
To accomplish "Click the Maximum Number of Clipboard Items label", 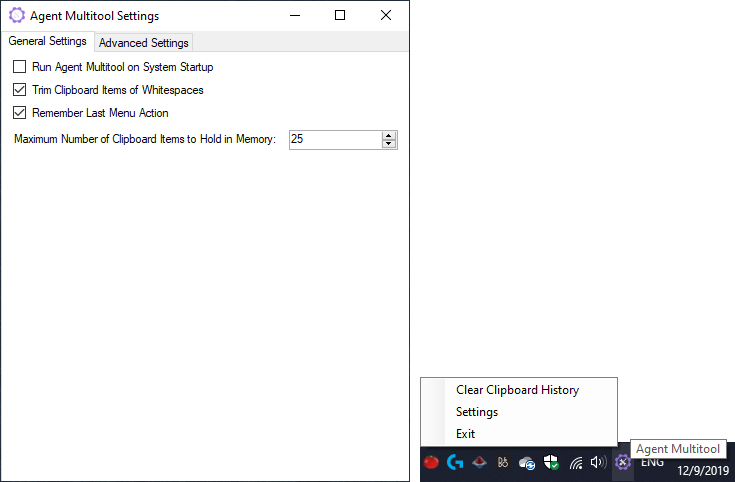I will (x=145, y=139).
